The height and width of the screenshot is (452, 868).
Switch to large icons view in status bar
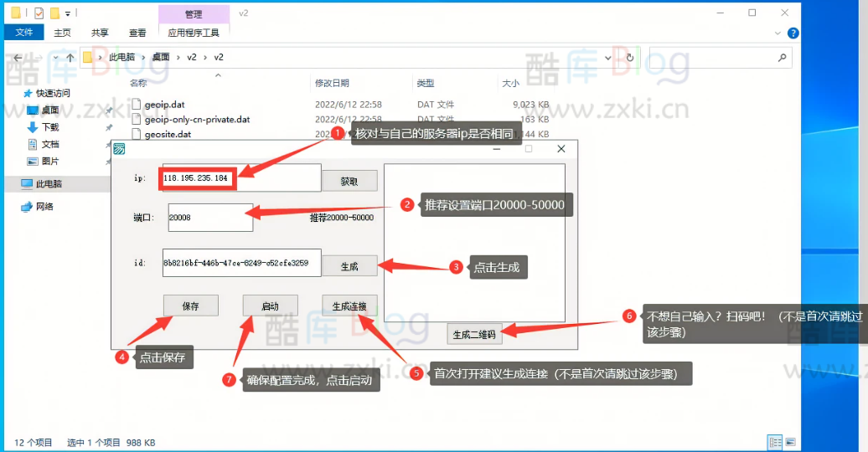pyautogui.click(x=791, y=442)
